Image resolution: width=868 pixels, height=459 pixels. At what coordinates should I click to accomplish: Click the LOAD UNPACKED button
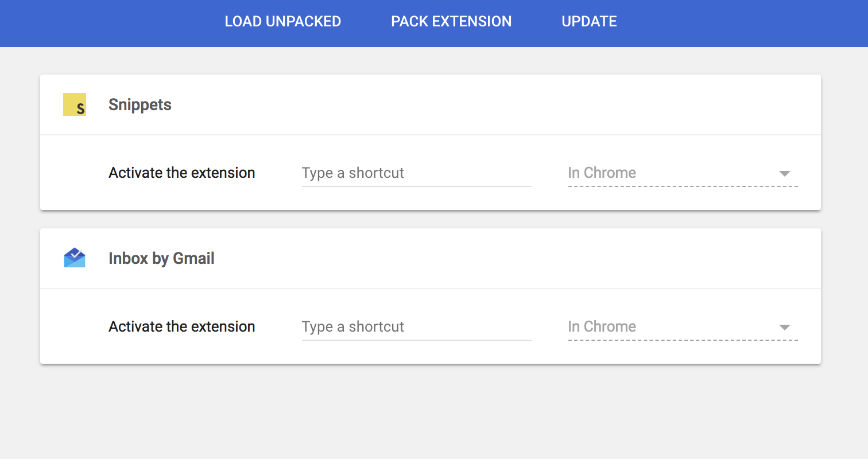(x=283, y=22)
